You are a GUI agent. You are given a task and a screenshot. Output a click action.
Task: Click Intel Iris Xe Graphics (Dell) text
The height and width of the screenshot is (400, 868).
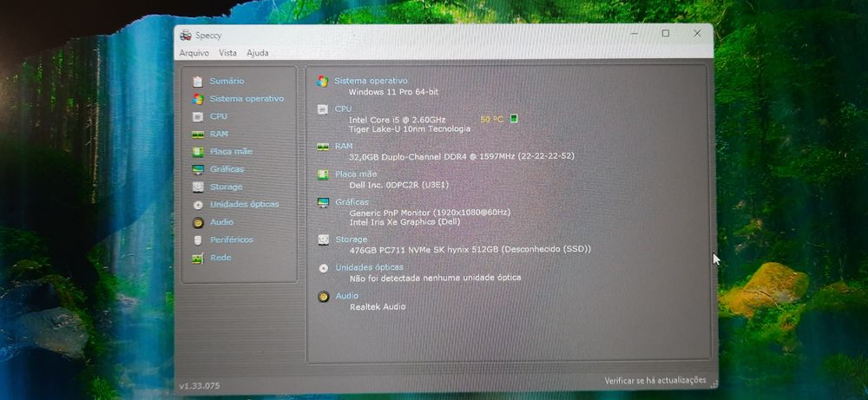(x=404, y=222)
